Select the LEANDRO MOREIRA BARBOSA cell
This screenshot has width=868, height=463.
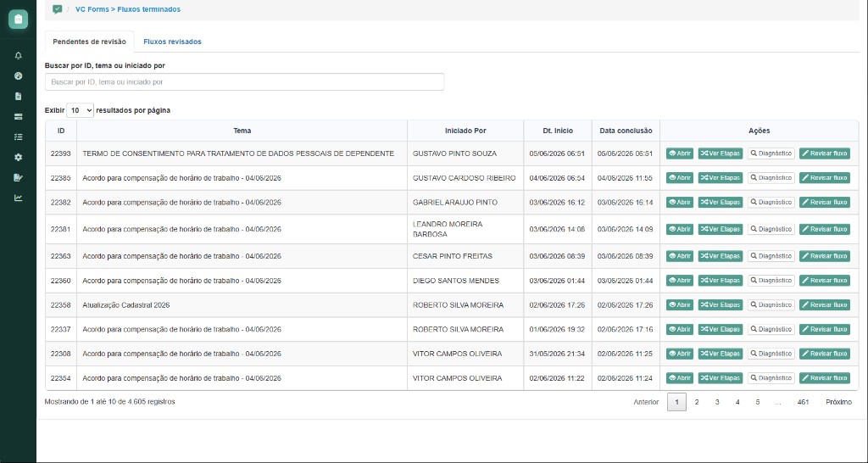pos(465,229)
